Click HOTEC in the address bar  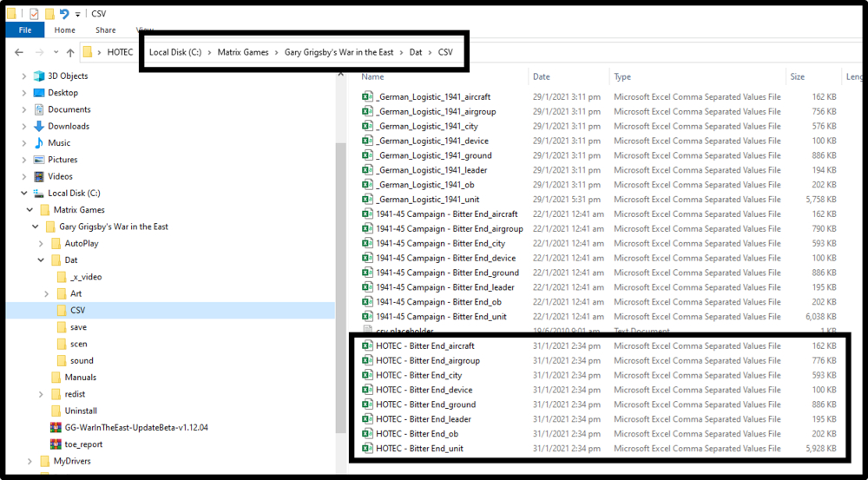tap(120, 53)
